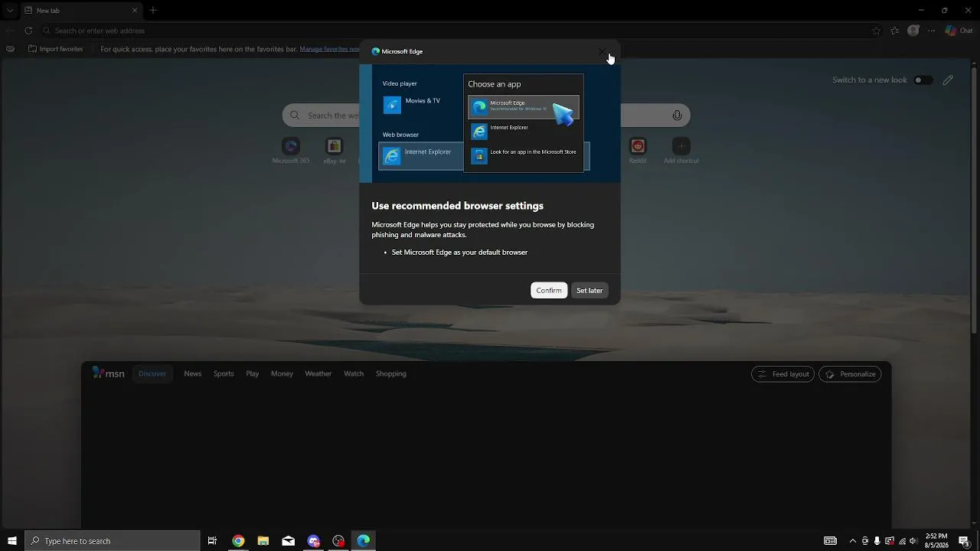The image size is (980, 551).
Task: Click Import favorites on the favorites bar
Action: coord(56,49)
